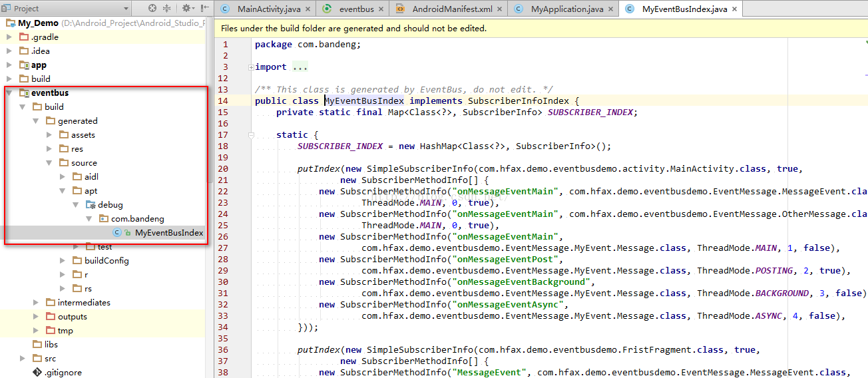Viewport: 868px width, 378px height.
Task: Select the build folder under My_Demo
Action: tap(41, 79)
